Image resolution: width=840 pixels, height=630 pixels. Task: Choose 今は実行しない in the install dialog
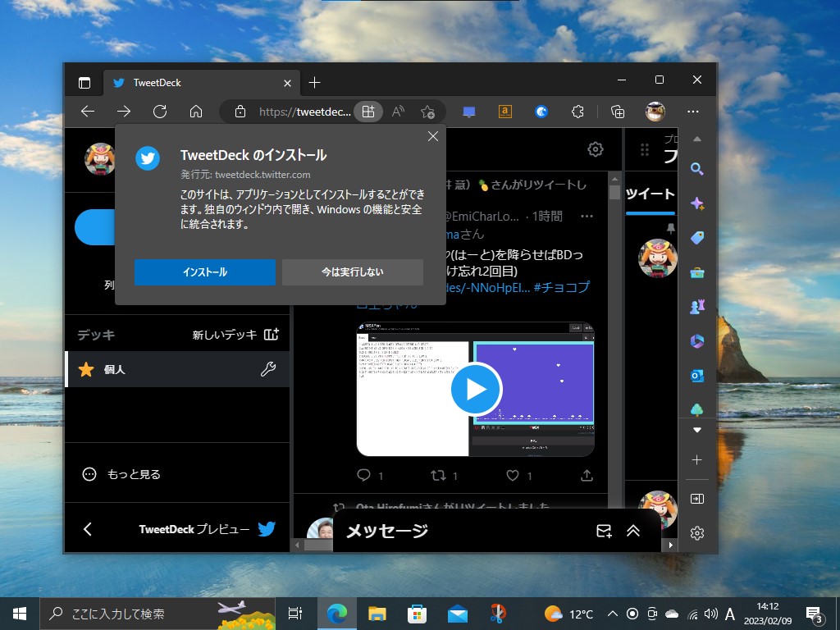[353, 272]
